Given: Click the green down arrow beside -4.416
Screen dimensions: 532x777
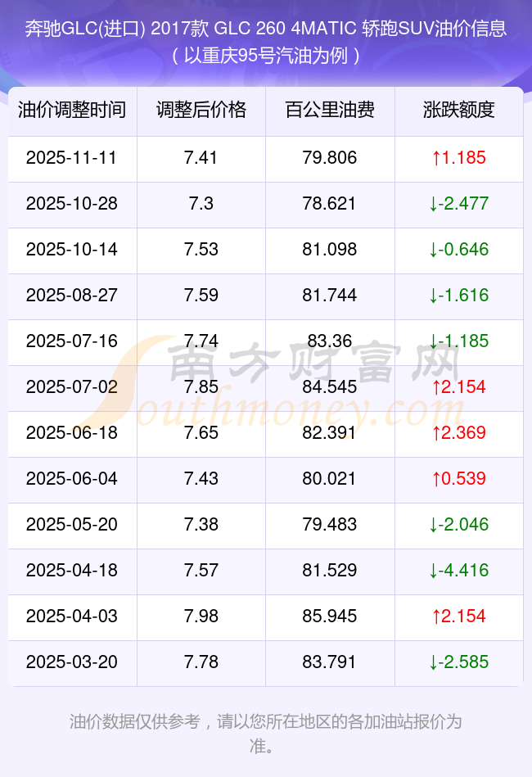Looking at the screenshot, I should pos(434,571).
